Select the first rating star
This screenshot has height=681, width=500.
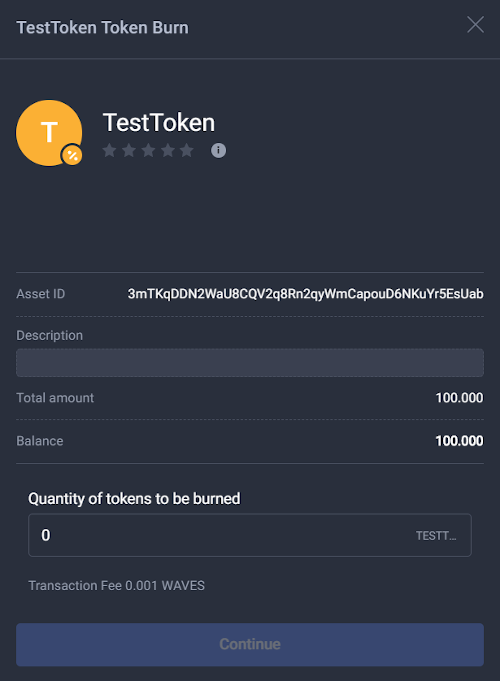point(109,150)
